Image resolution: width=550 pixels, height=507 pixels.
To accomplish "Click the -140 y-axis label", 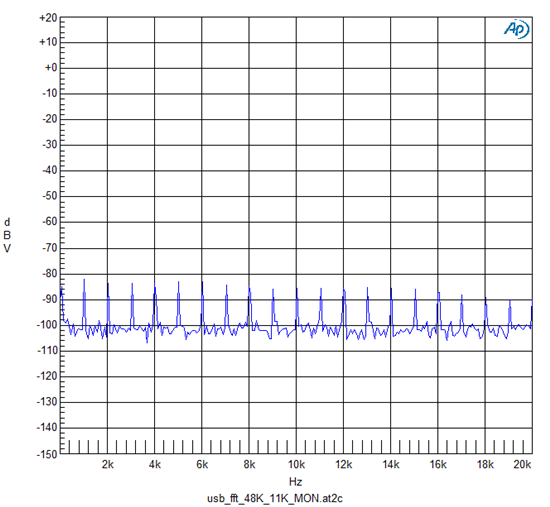I will [x=47, y=428].
